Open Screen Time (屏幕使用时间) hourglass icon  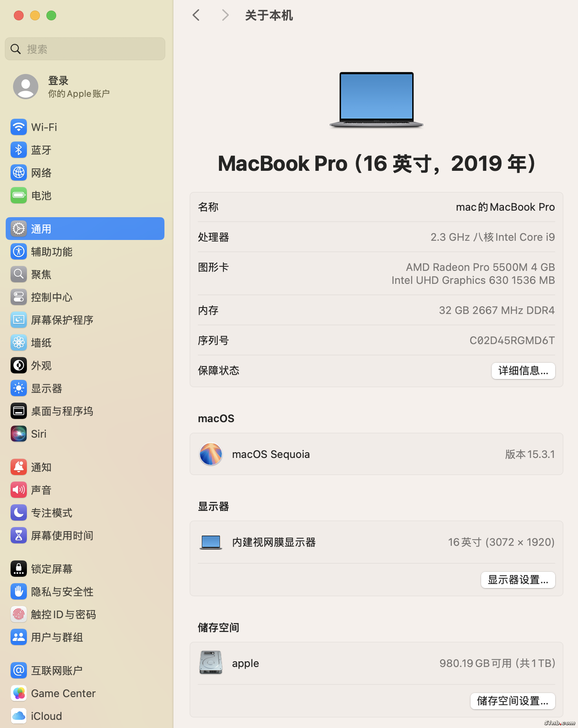19,536
